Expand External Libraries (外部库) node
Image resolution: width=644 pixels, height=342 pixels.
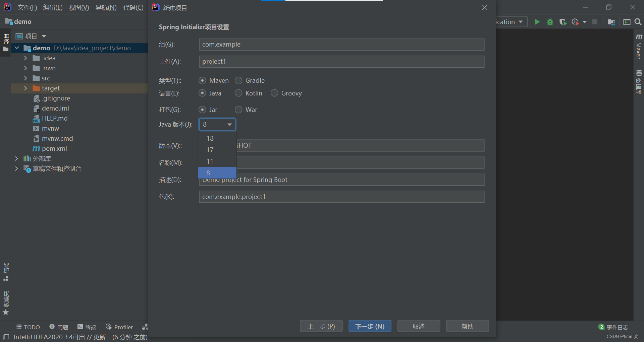[16, 158]
